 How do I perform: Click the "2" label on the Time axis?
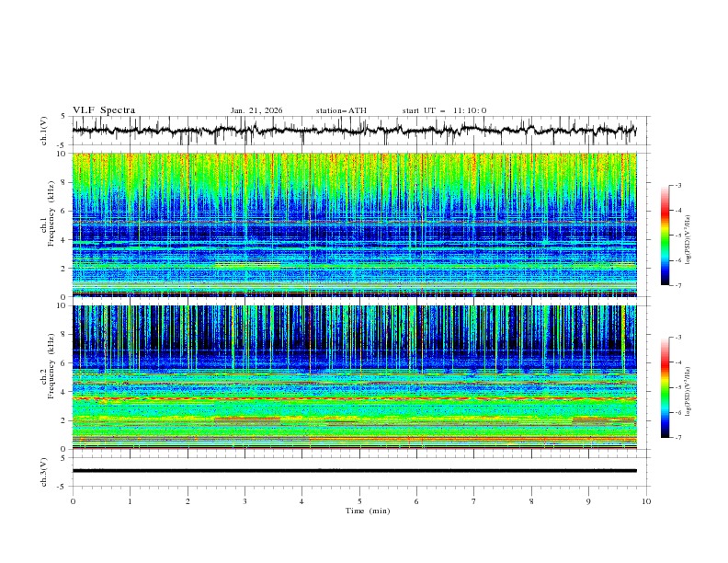coord(188,501)
